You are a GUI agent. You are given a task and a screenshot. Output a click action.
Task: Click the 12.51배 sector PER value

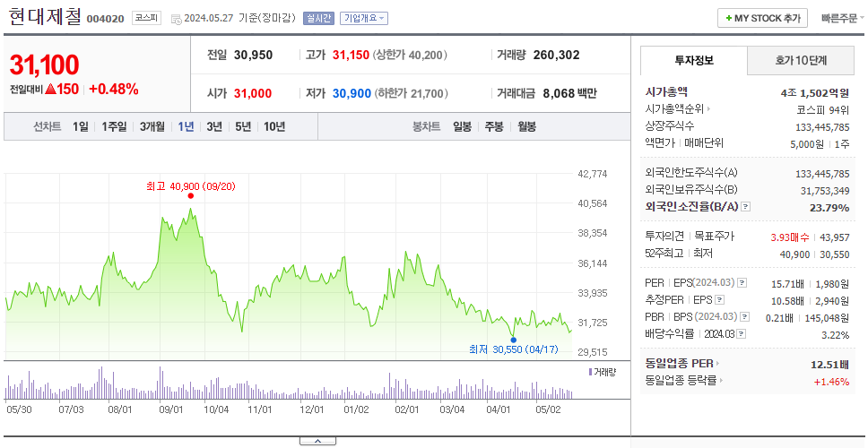click(829, 365)
